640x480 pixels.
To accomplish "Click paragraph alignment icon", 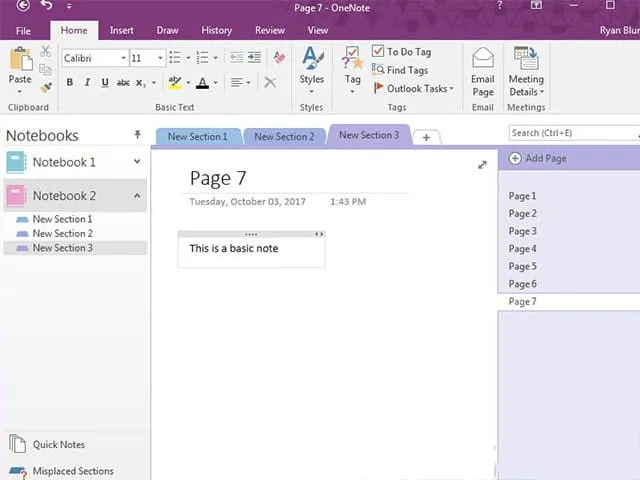I will [x=237, y=82].
